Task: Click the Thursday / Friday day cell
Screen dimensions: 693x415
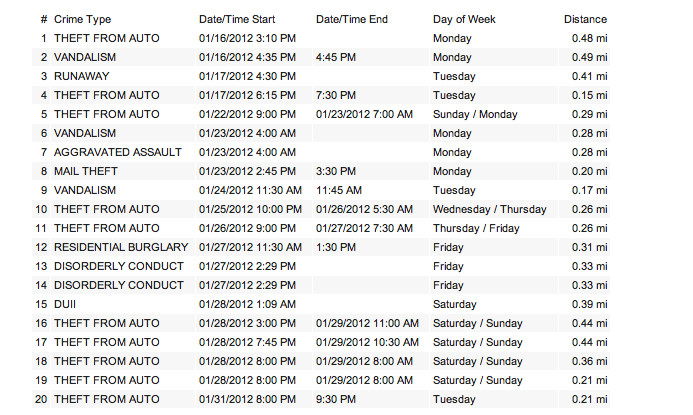Action: (x=476, y=228)
